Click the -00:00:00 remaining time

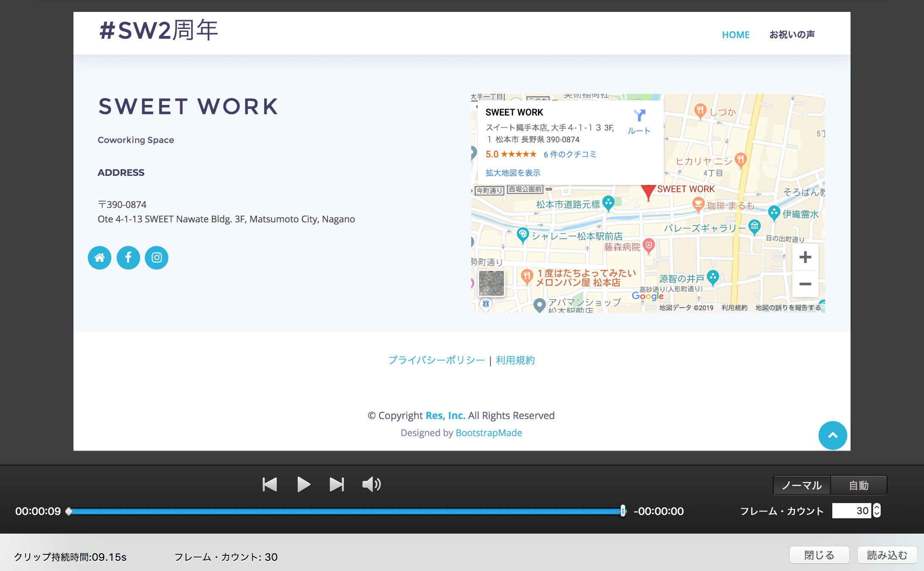coord(659,511)
